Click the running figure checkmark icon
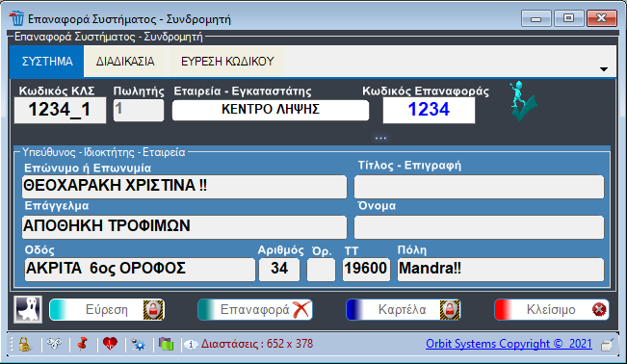The image size is (627, 364). tap(523, 101)
